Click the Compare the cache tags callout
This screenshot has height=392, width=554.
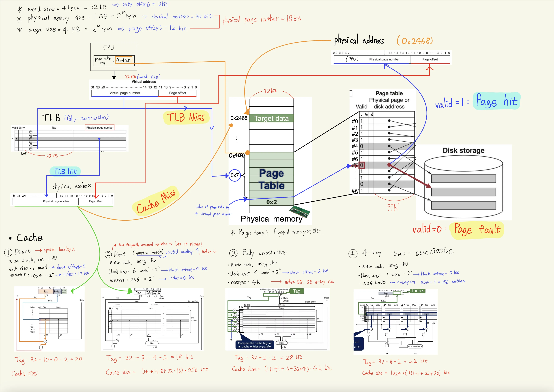click(x=255, y=345)
